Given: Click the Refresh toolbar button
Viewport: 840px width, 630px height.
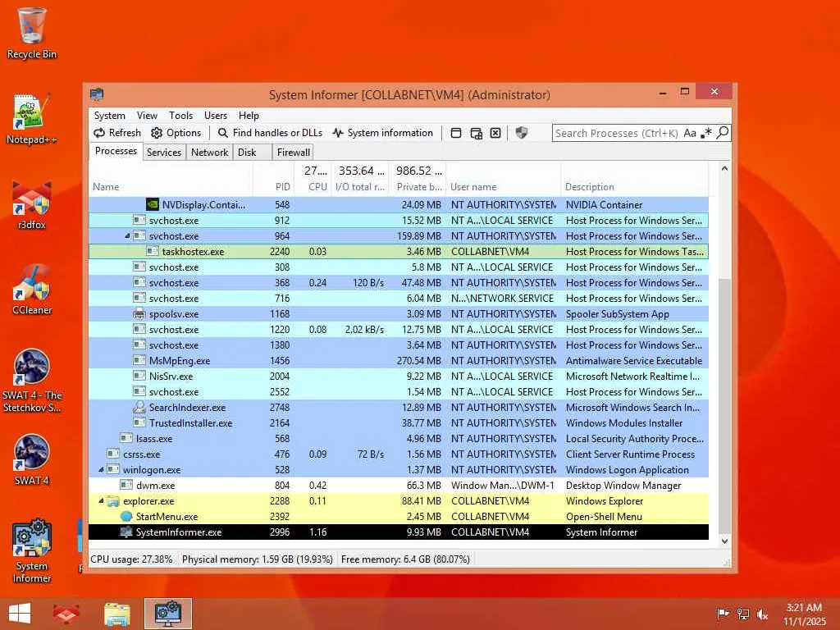Looking at the screenshot, I should (116, 133).
